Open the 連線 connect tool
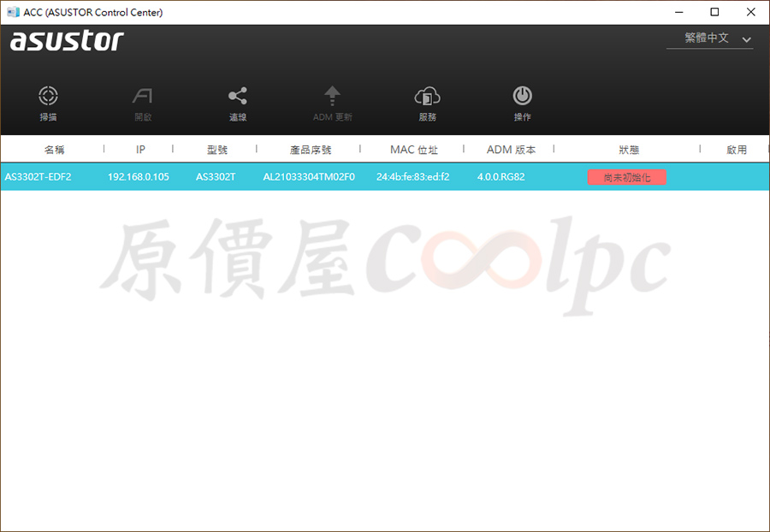770x532 pixels. click(238, 96)
